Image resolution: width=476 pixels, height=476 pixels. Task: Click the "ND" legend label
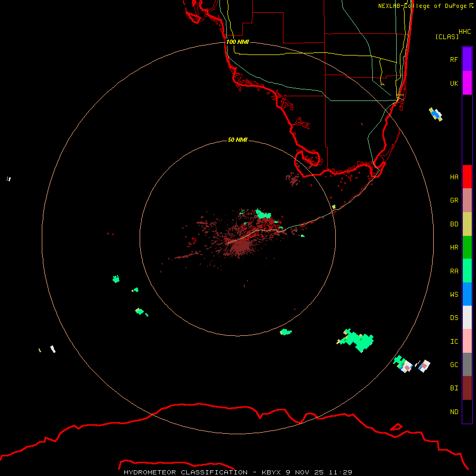(x=454, y=412)
